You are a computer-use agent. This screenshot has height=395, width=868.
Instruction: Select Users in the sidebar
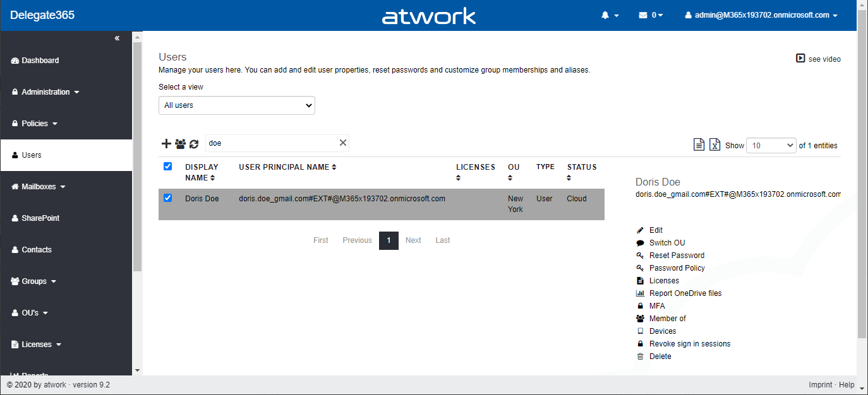point(66,155)
